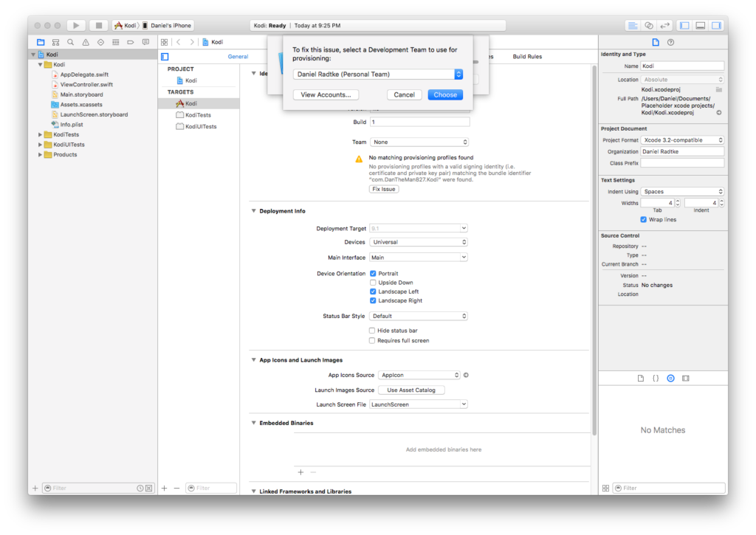Click the Run (play) button
The image size is (756, 535).
[75, 25]
